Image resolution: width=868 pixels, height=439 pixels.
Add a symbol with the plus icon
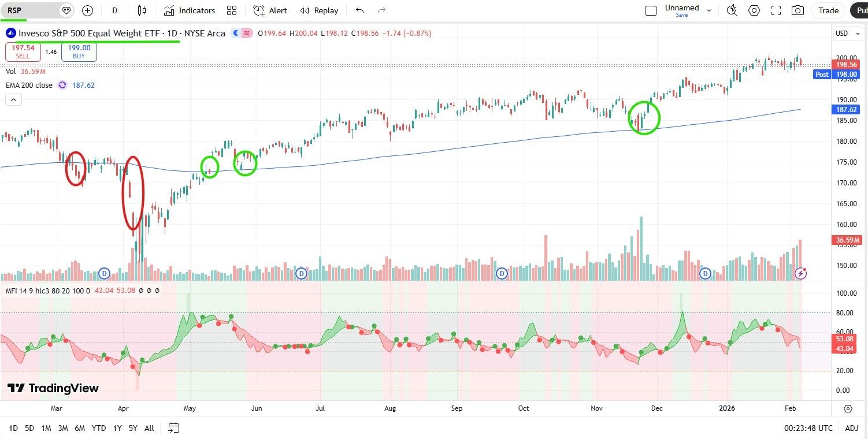tap(87, 10)
